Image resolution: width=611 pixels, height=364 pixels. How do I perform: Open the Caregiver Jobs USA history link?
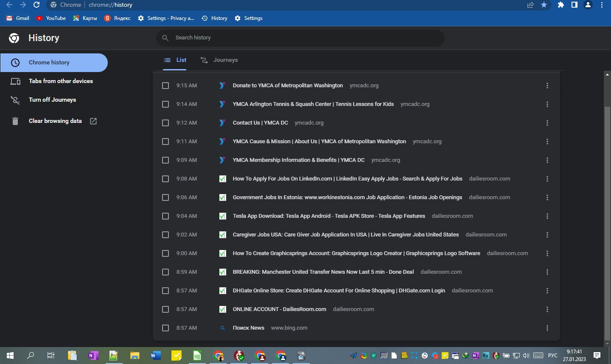pyautogui.click(x=346, y=235)
